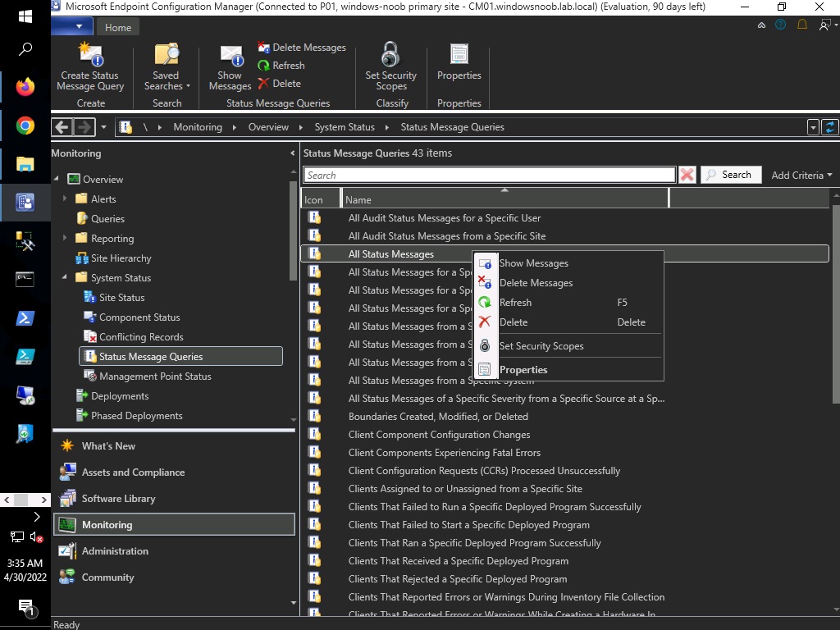Open File Explorer from the taskbar
The width and height of the screenshot is (840, 630).
(25, 164)
